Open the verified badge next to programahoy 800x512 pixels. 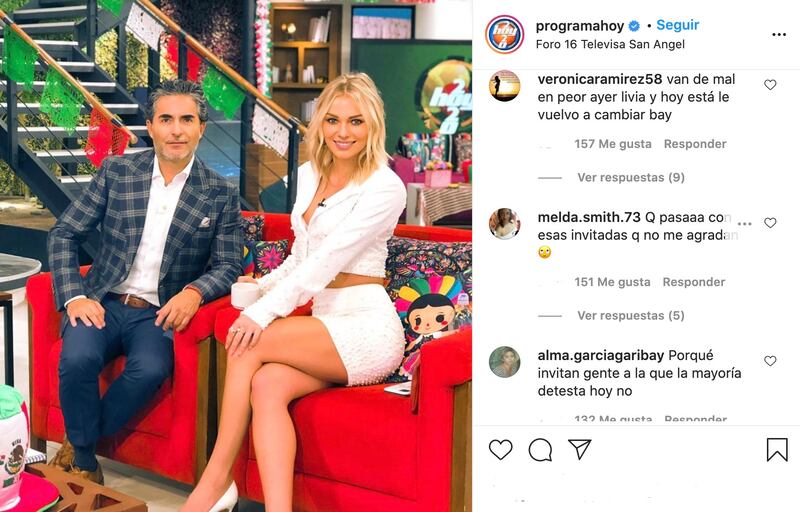click(x=634, y=25)
